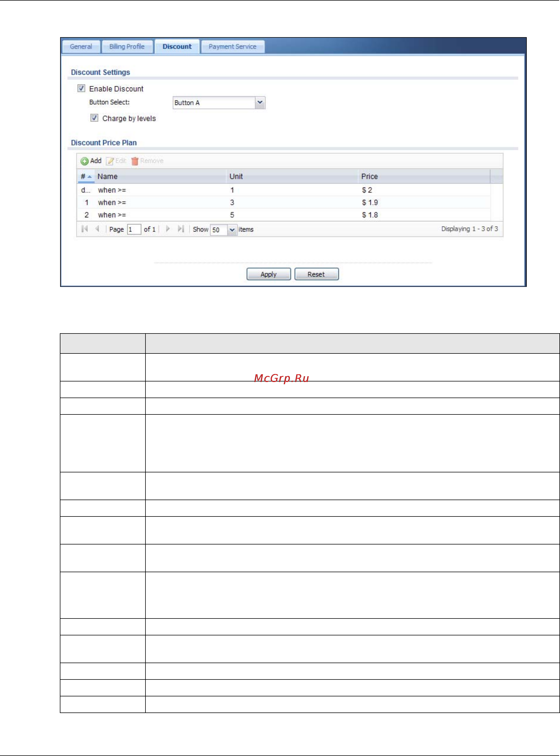Image resolution: width=560 pixels, height=756 pixels.
Task: Toggle the Charge by levels checkbox
Action: [x=94, y=118]
